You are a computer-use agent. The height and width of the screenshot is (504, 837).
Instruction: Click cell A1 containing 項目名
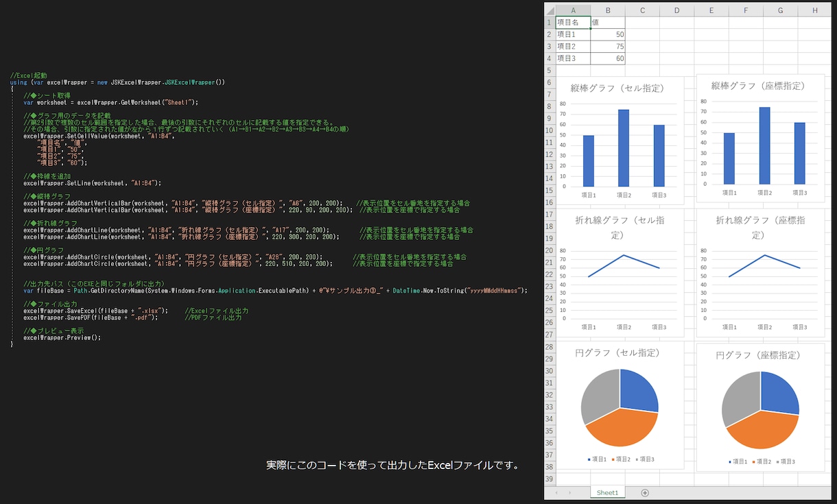(573, 22)
